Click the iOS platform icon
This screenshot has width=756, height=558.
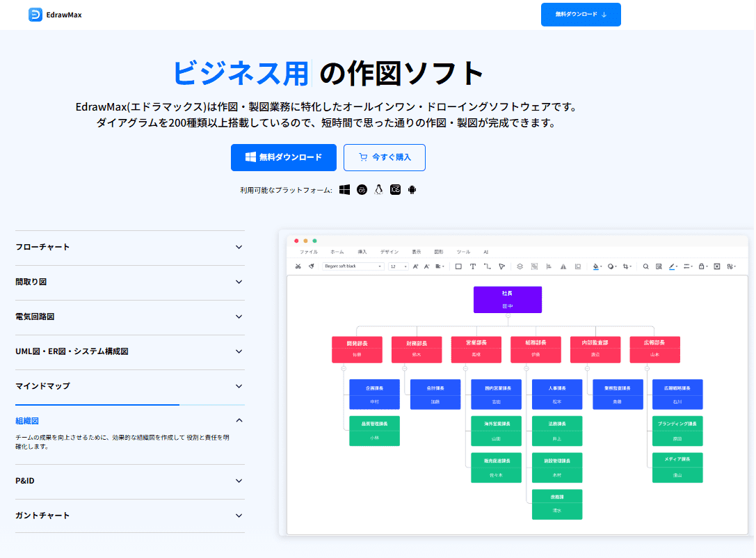coord(395,189)
